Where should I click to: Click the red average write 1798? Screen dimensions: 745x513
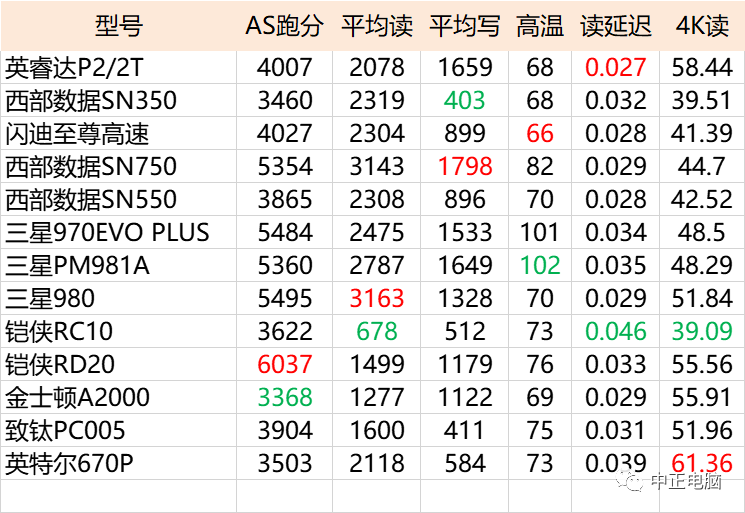[x=465, y=166]
